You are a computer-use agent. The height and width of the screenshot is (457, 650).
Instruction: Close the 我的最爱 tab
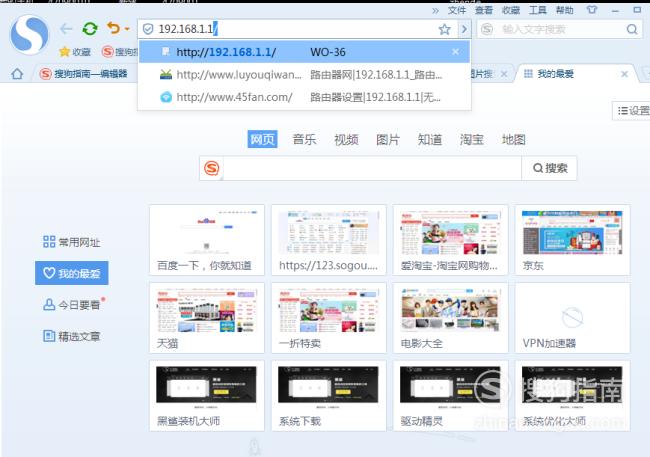pyautogui.click(x=624, y=74)
